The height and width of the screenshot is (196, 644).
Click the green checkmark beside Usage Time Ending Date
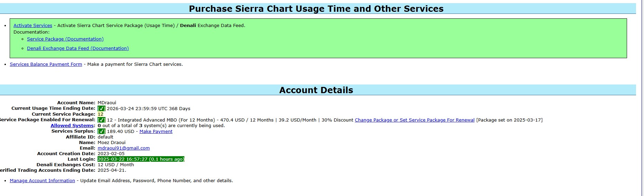[101, 109]
